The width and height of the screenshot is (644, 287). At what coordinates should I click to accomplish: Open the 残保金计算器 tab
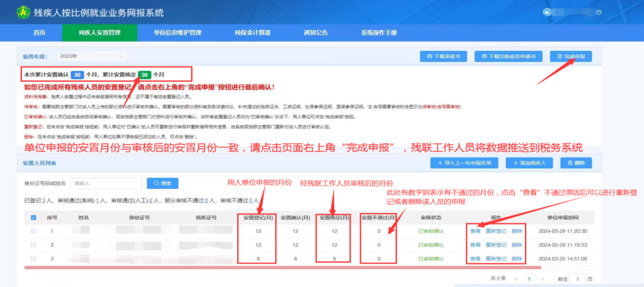(252, 33)
